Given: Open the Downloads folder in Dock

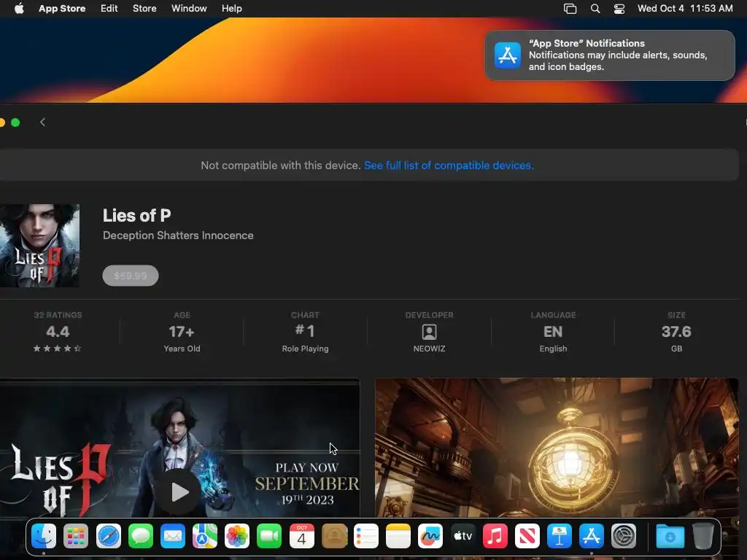Looking at the screenshot, I should [x=670, y=536].
